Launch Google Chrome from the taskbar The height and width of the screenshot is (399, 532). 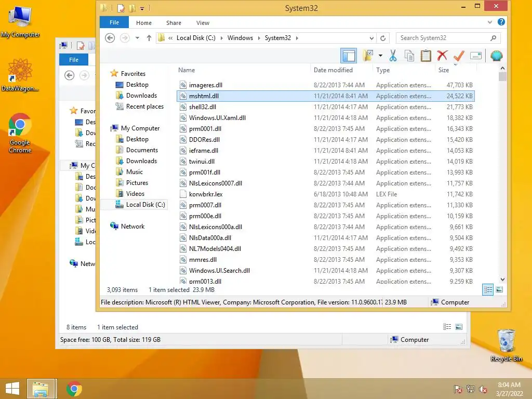[x=74, y=389]
